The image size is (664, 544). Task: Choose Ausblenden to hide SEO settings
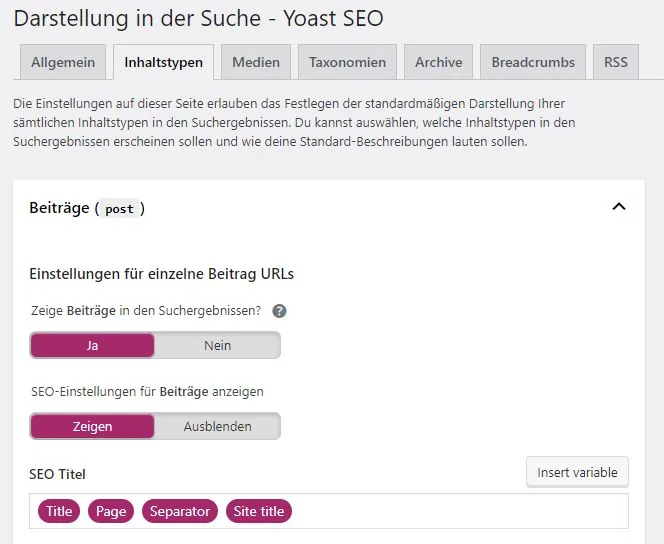point(217,426)
